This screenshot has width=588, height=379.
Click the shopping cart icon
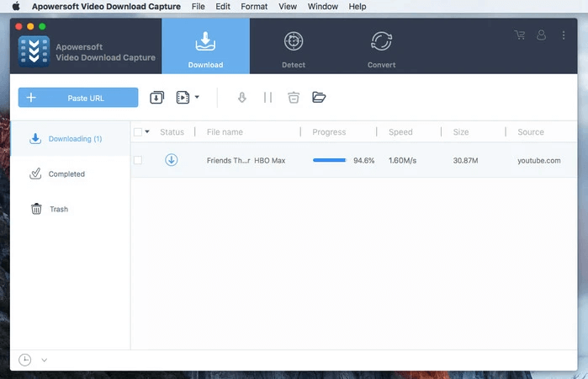click(519, 35)
